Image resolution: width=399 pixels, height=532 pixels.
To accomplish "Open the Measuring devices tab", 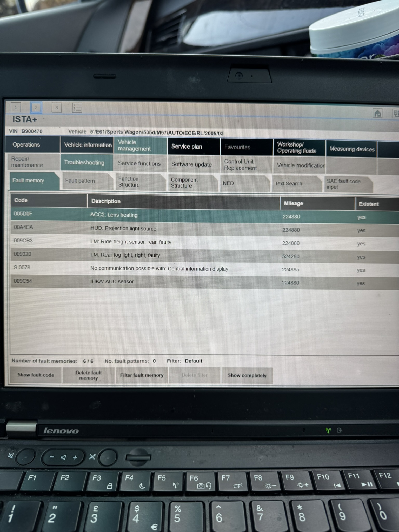I will (x=351, y=149).
